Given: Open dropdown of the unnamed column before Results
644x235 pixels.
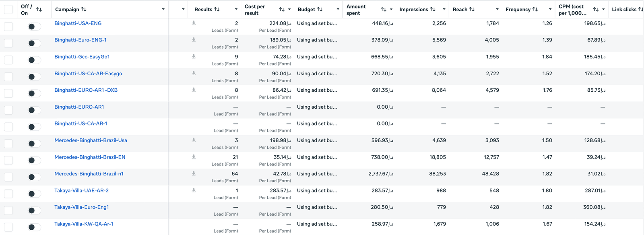Looking at the screenshot, I should tap(183, 9).
